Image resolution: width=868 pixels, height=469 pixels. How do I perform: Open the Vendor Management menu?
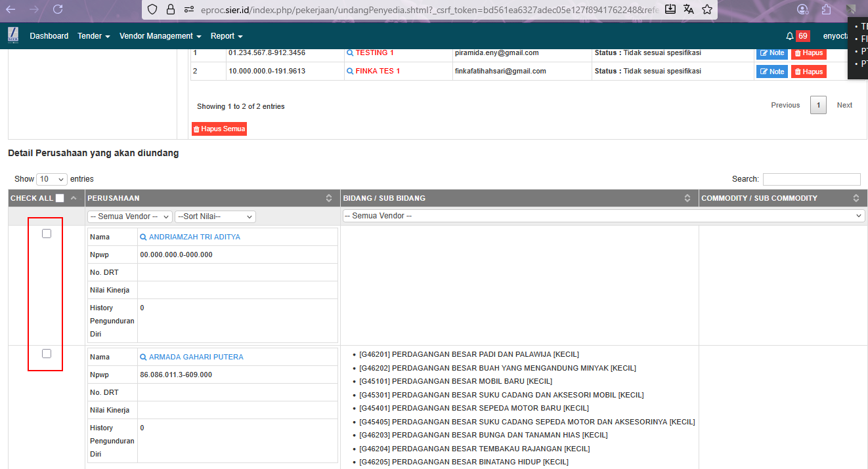coord(160,36)
